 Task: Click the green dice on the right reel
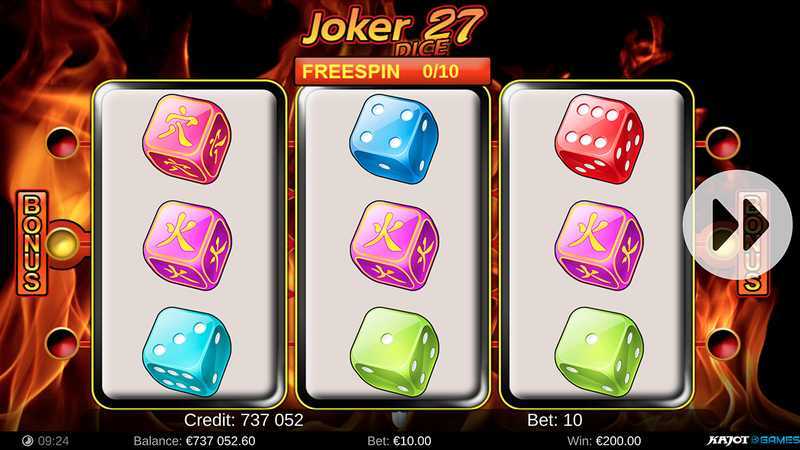(599, 352)
